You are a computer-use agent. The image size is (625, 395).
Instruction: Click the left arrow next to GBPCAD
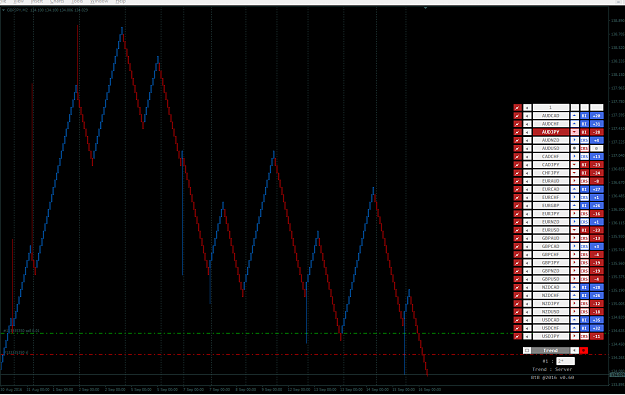point(527,246)
